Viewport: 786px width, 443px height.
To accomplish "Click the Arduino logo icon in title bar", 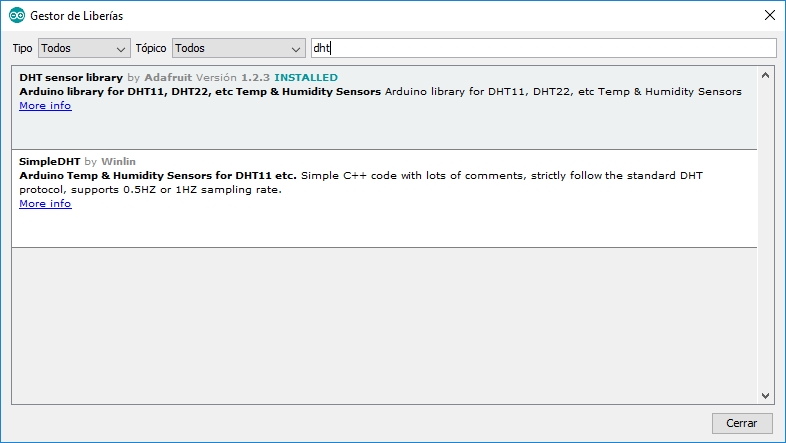I will tap(17, 16).
